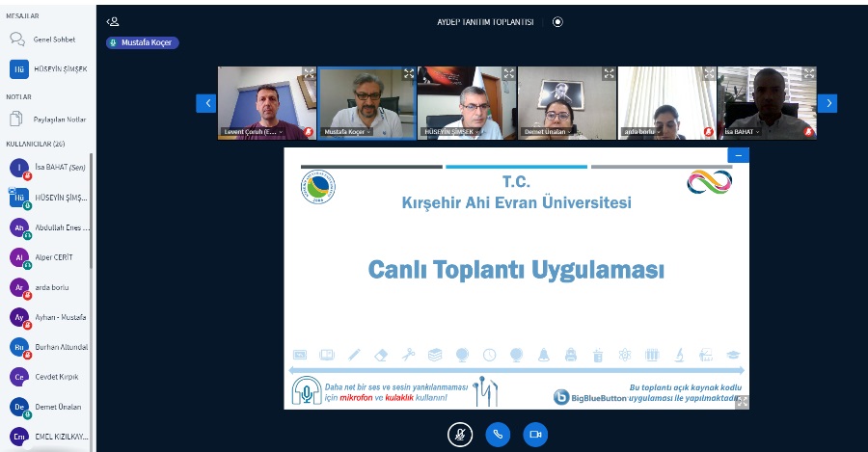Open Demet Ünalan webcam name dropdown
This screenshot has width=868, height=452.
point(548,132)
